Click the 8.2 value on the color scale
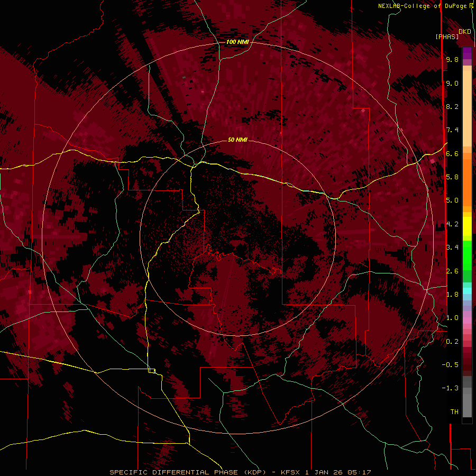The height and width of the screenshot is (476, 476). tap(452, 106)
